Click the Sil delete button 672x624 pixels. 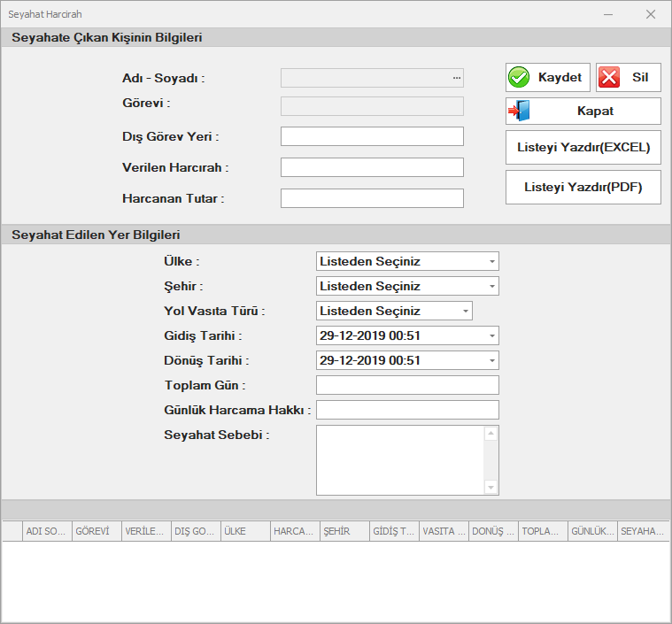pyautogui.click(x=629, y=78)
